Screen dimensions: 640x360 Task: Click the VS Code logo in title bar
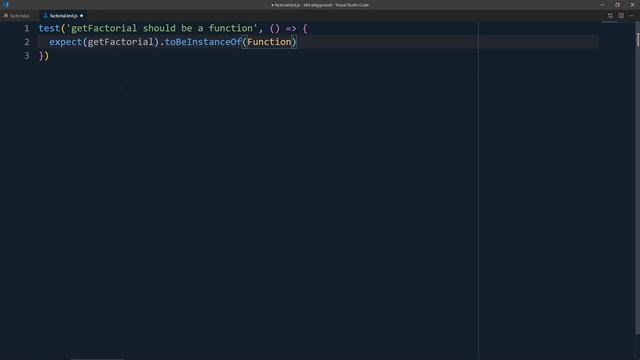[x=6, y=4]
